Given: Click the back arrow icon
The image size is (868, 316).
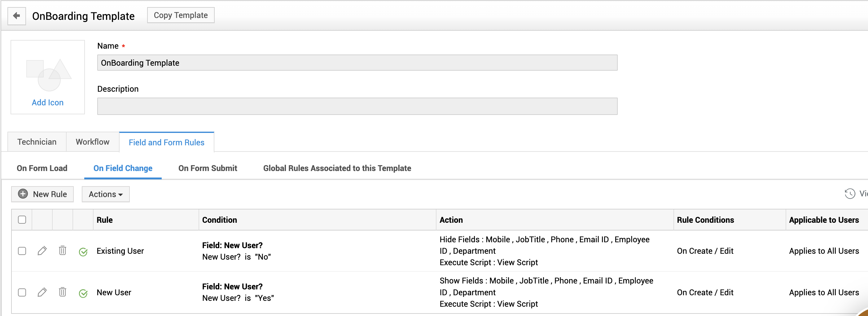Looking at the screenshot, I should point(16,15).
